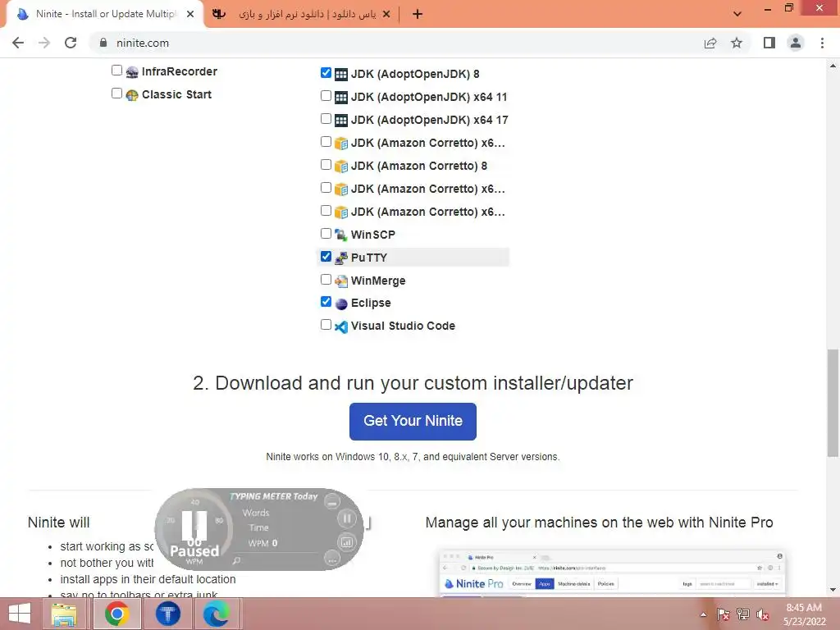Open the Chrome profile avatar
Image resolution: width=840 pixels, height=630 pixels.
[796, 43]
